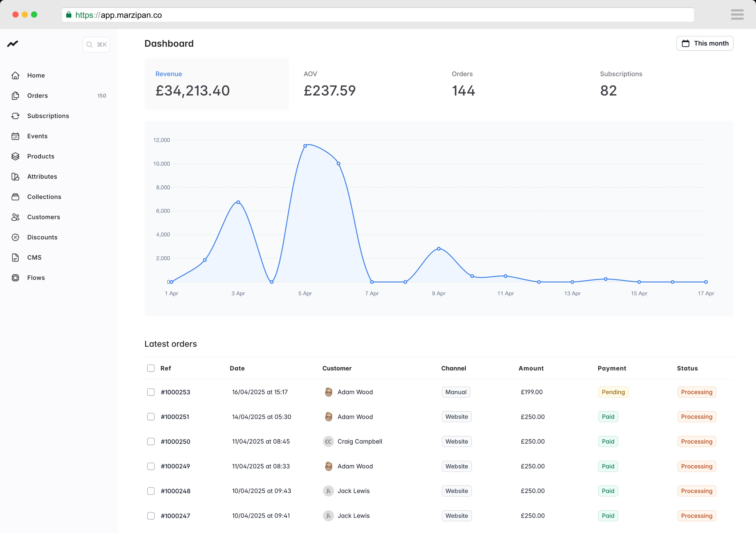Open the Flows icon in the sidebar
Screen dimensions: 756x533
coord(16,277)
